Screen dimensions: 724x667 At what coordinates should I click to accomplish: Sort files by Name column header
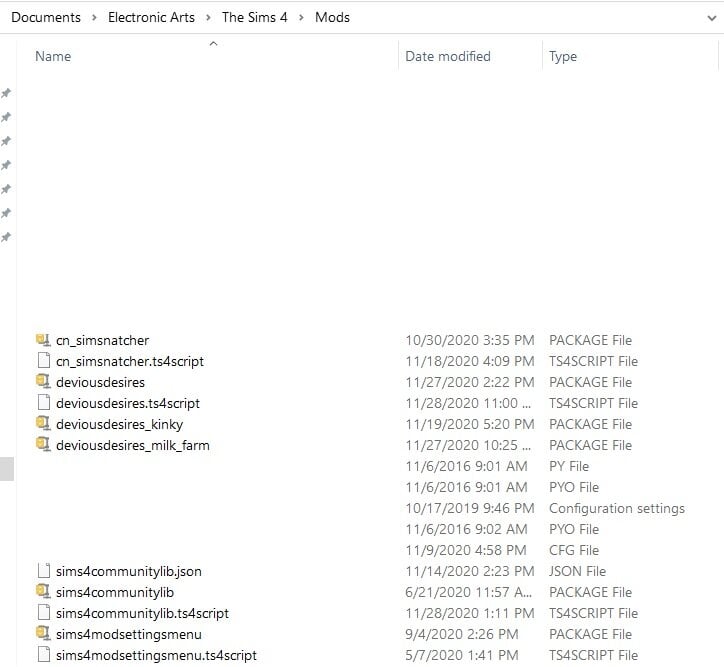[53, 56]
